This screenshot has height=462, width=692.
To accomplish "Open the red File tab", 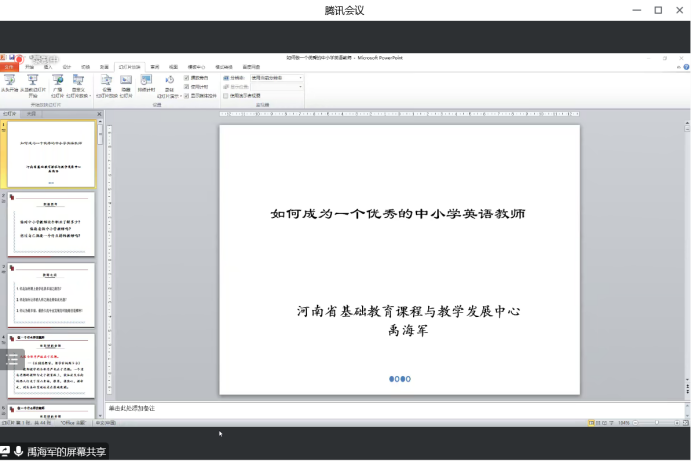I will (x=9, y=67).
